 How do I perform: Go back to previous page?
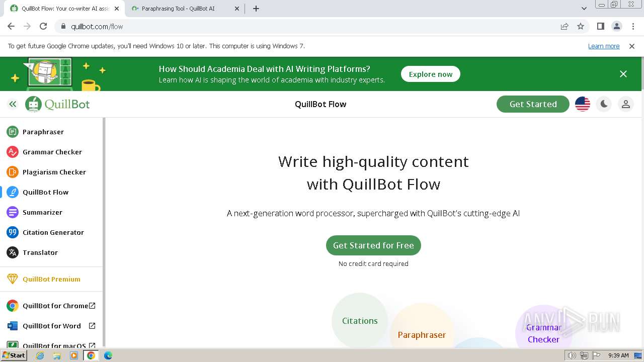(11, 27)
